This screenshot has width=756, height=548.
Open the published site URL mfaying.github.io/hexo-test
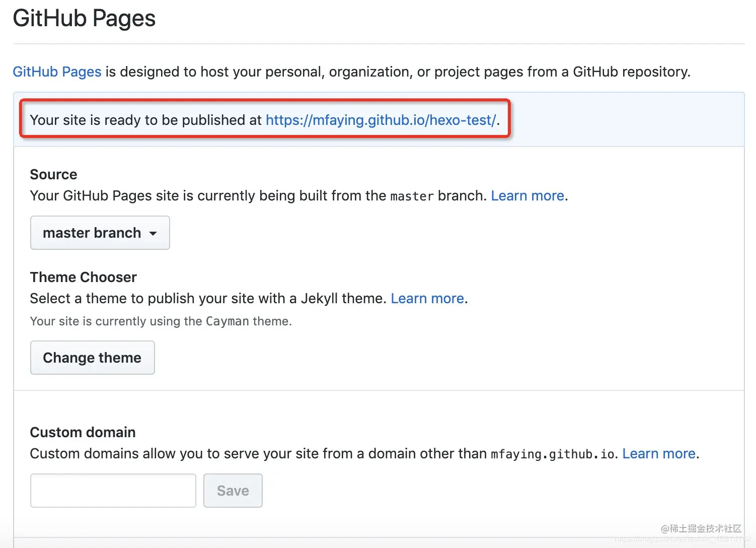pyautogui.click(x=381, y=120)
